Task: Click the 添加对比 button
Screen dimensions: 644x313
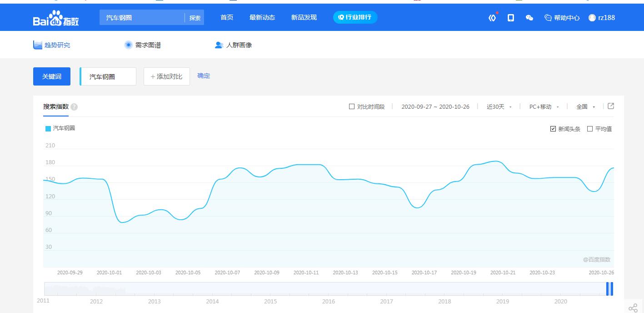Action: [x=166, y=76]
